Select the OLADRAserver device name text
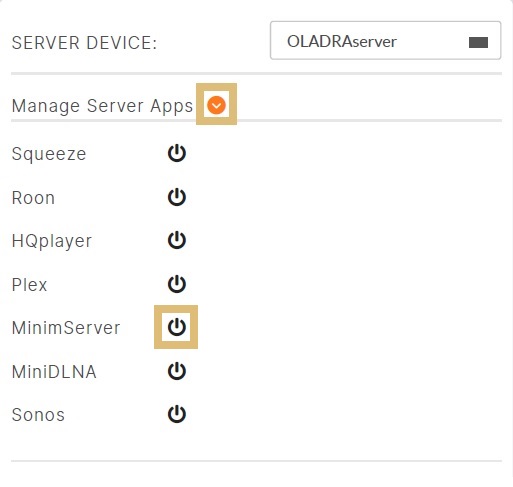The width and height of the screenshot is (513, 487). click(342, 42)
